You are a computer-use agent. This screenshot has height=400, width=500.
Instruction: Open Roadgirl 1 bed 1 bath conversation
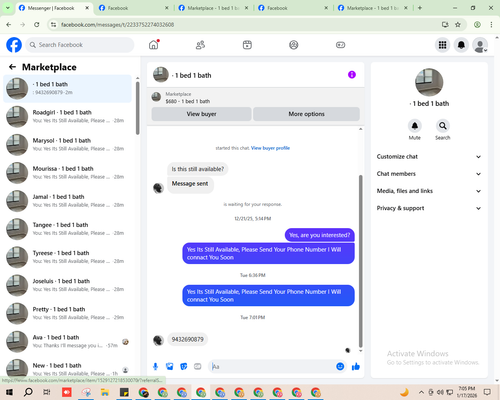pyautogui.click(x=68, y=116)
